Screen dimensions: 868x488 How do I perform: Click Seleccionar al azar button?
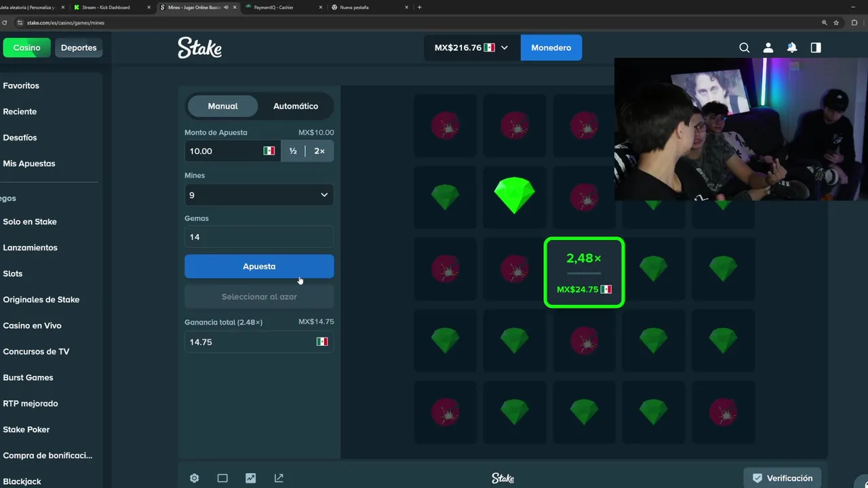259,297
